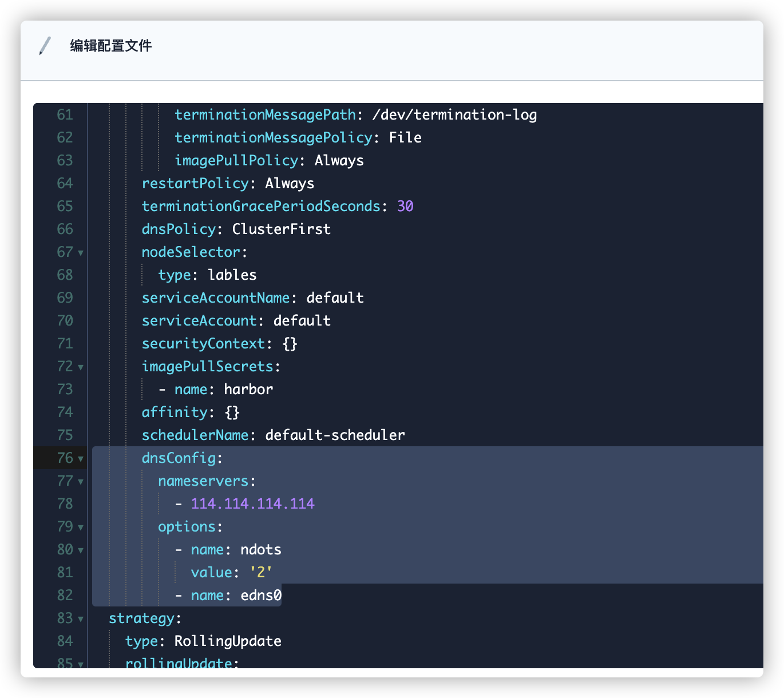Click the 114.114.114.114 nameserver address
The width and height of the screenshot is (784, 698).
pos(253,503)
